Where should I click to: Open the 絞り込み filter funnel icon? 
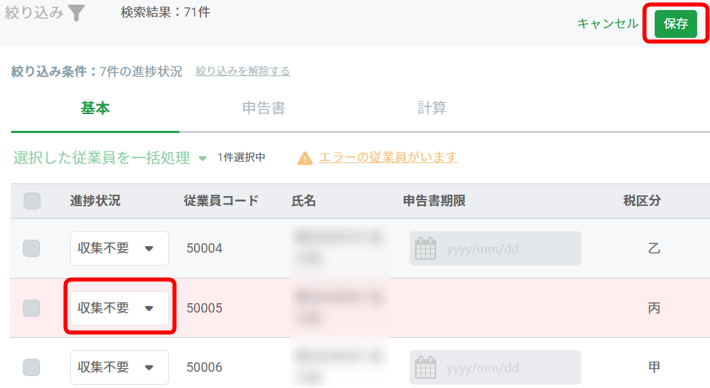pyautogui.click(x=77, y=13)
